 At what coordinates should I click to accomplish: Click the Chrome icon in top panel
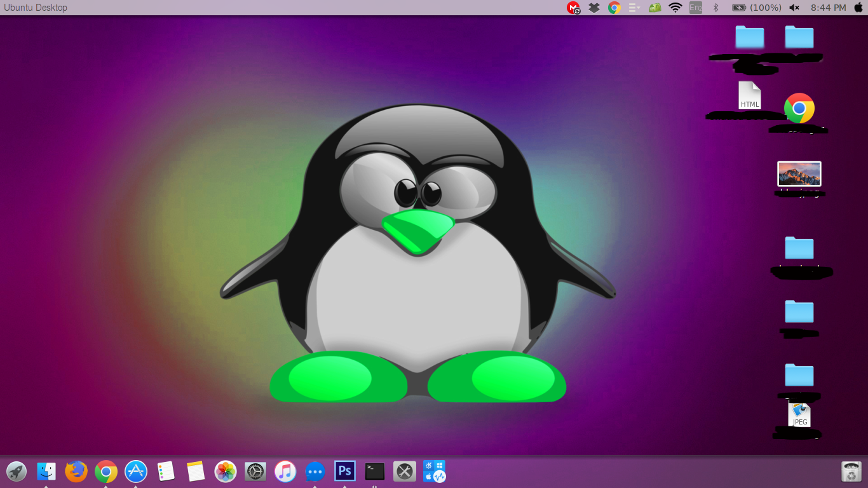click(614, 8)
